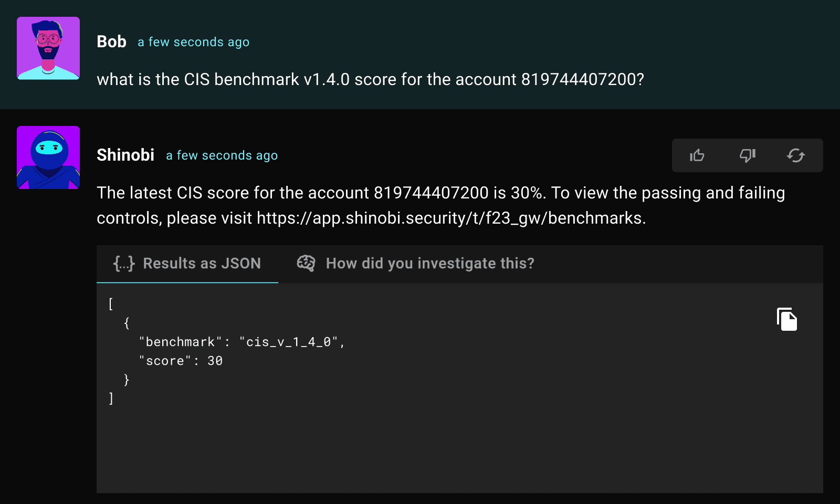Image resolution: width=840 pixels, height=504 pixels.
Task: Mark the response with thumbs down
Action: (x=747, y=155)
